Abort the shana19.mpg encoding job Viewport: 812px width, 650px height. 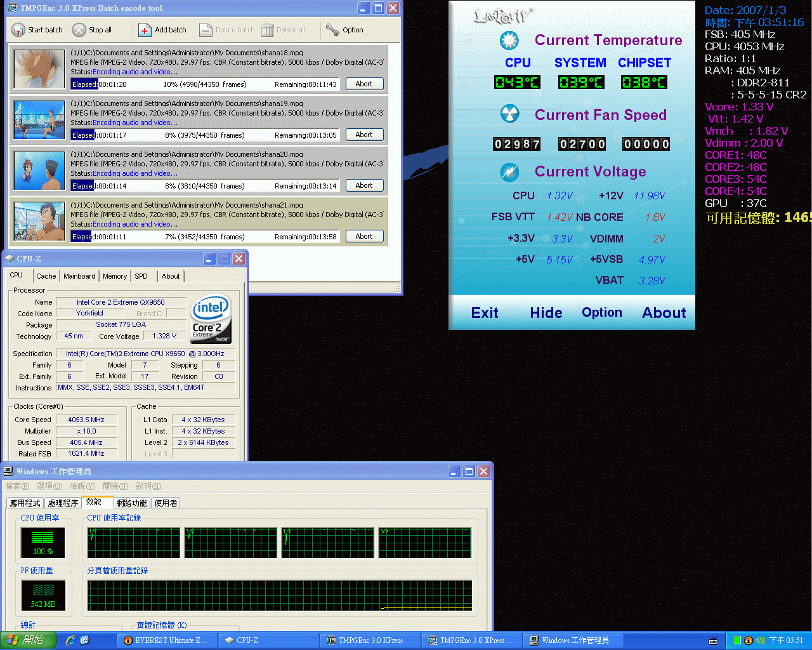point(364,135)
